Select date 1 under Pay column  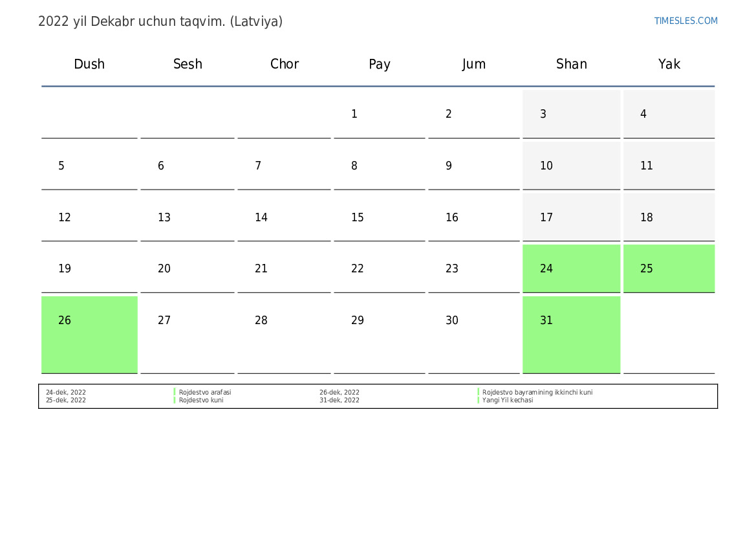354,115
